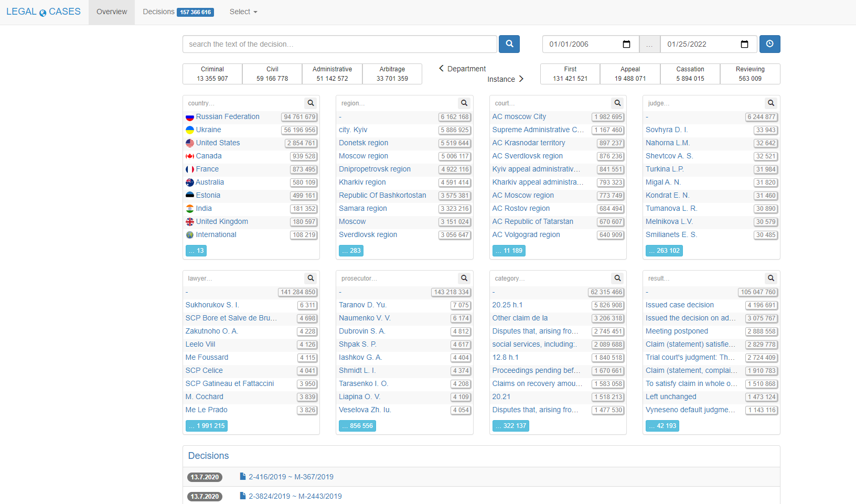The width and height of the screenshot is (856, 504).
Task: Click the clock icon button next to dates
Action: coord(769,44)
